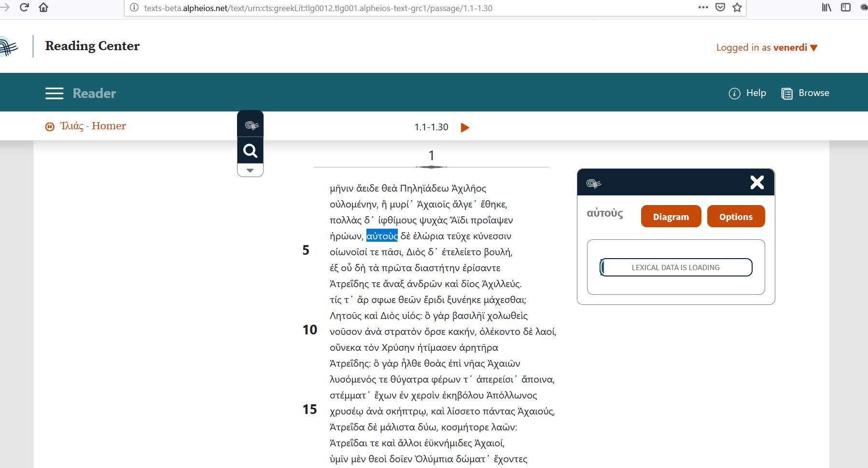Click the Alpheios site logo top left
868x468 pixels.
[x=8, y=46]
